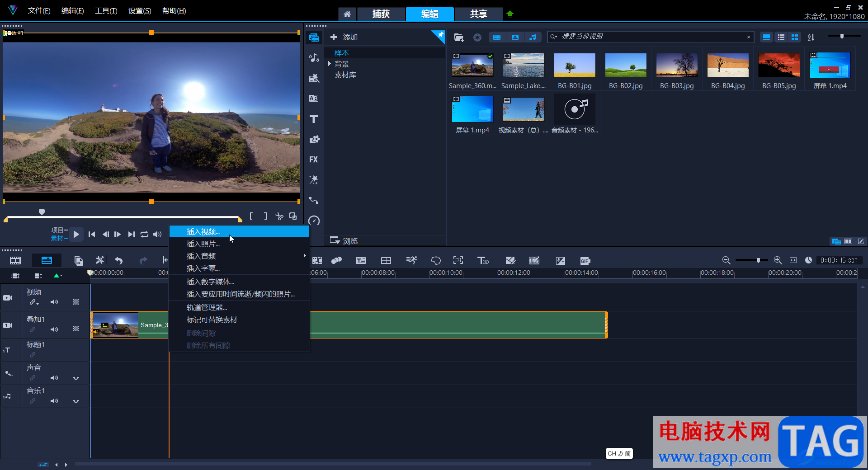Expand 插入音频 submenu arrow

coord(305,256)
